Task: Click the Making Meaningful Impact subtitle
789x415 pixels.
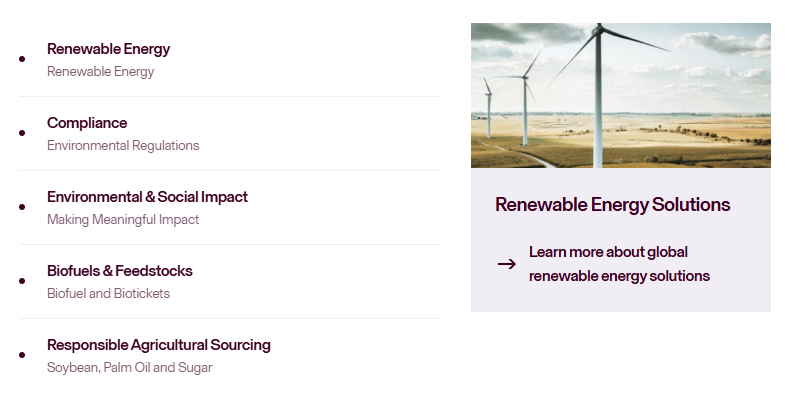Action: (x=123, y=219)
